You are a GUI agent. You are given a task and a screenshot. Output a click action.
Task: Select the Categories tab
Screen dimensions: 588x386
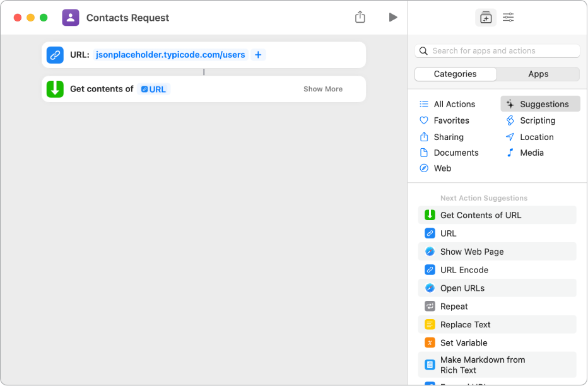[455, 74]
